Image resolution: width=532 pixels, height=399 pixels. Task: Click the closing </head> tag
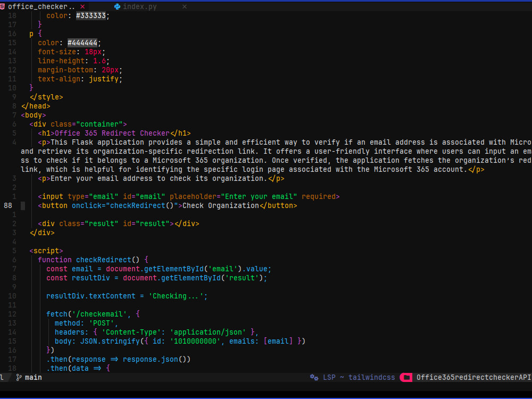(36, 106)
